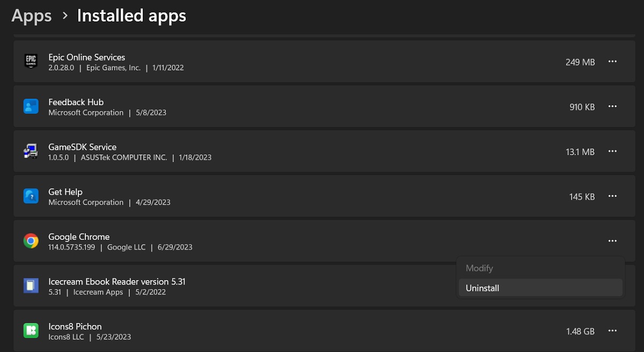644x352 pixels.
Task: Click the Epic Online Services app icon
Action: pos(31,61)
